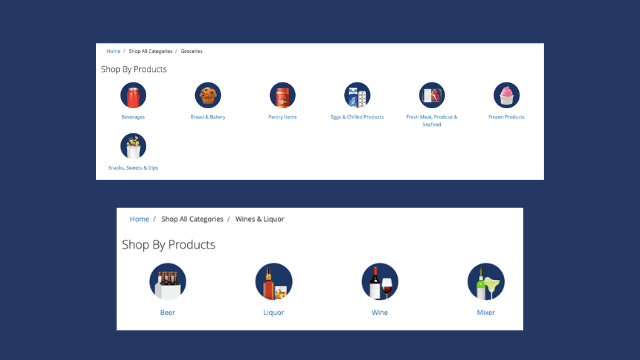
Task: Select the Fresh Meat, Produce & Seafood icon
Action: 432,95
